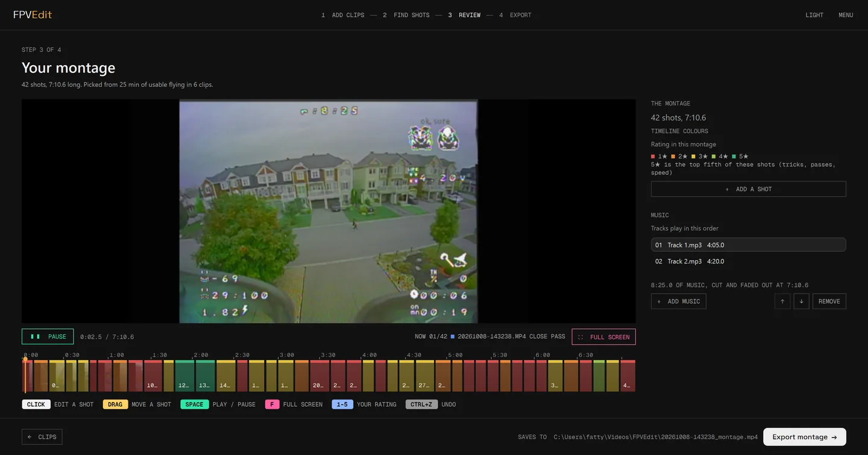
Task: Select the red timeline shot labeled 20
Action: pos(319,376)
